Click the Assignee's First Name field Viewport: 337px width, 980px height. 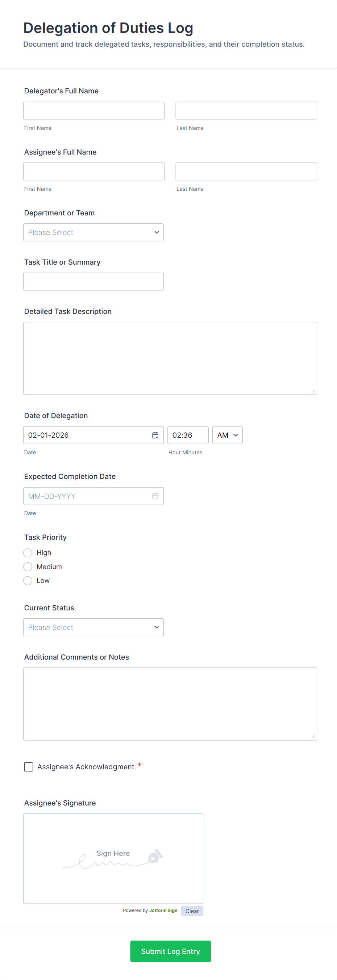click(94, 172)
